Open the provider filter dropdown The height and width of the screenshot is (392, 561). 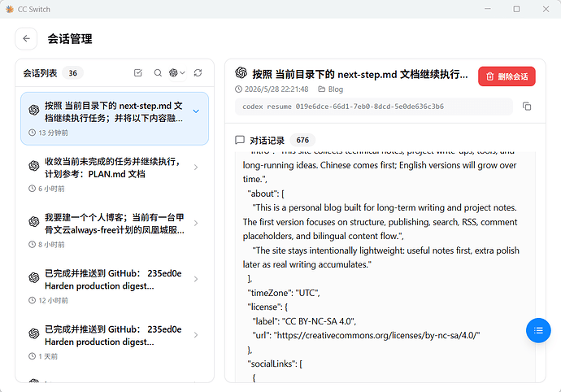[177, 73]
